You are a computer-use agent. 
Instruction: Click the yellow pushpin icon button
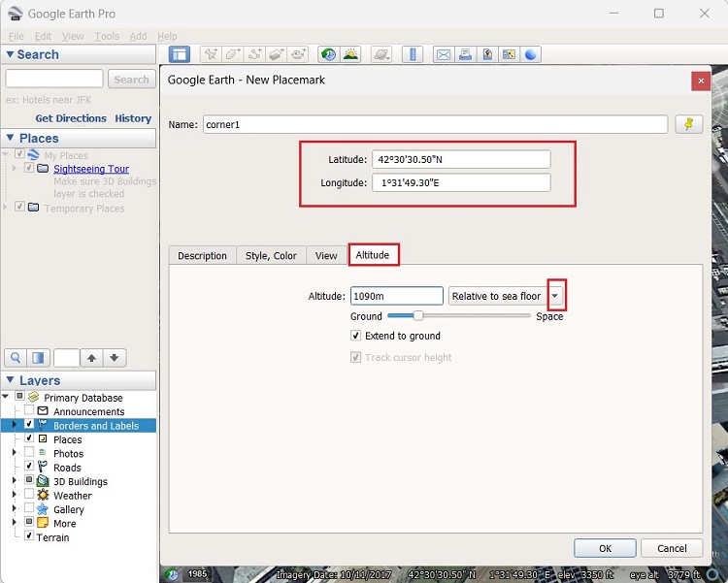pos(686,124)
